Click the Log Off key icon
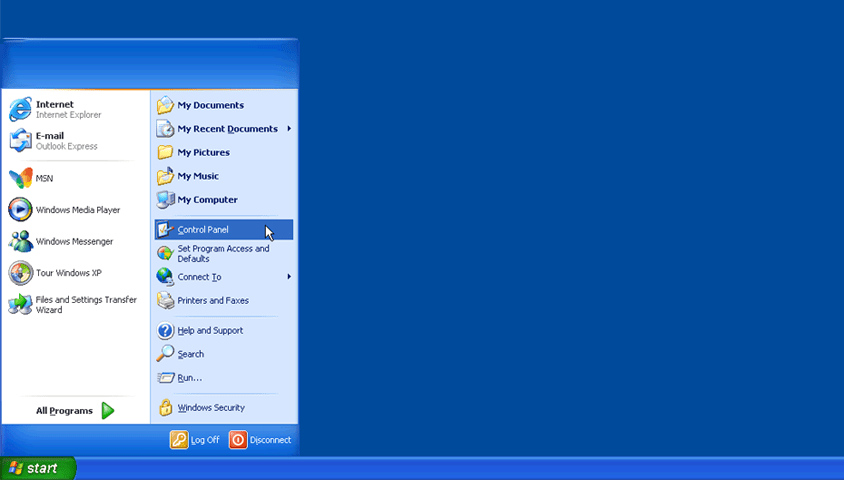 tap(179, 440)
